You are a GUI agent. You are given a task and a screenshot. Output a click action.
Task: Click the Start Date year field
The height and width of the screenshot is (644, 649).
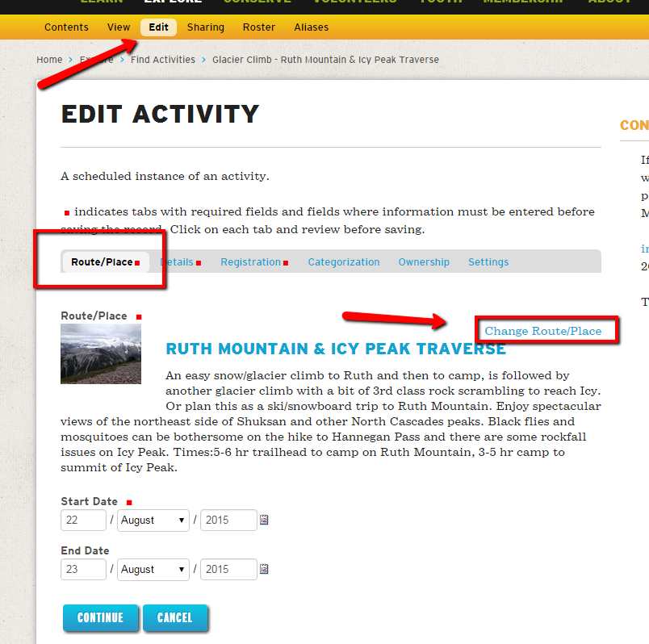tap(228, 521)
